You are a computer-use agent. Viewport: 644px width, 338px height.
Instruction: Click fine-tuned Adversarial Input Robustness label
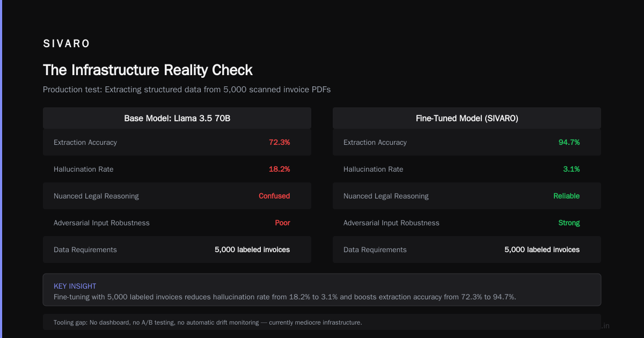[x=391, y=223]
